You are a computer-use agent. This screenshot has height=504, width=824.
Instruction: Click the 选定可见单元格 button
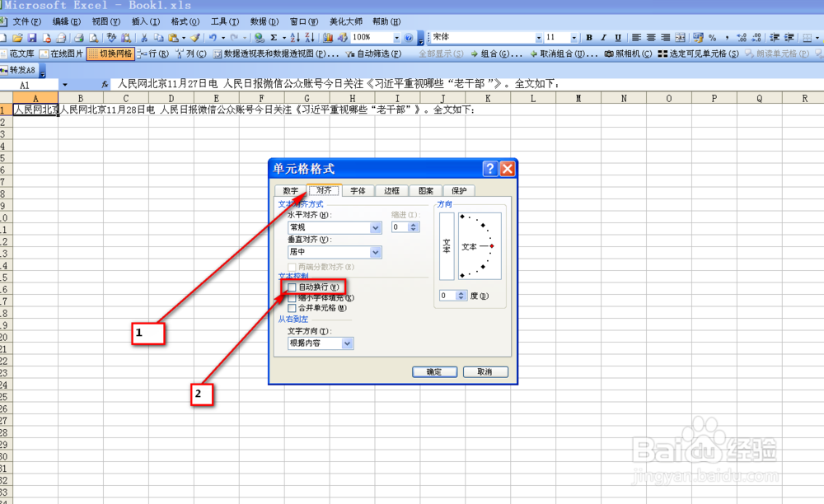[699, 54]
